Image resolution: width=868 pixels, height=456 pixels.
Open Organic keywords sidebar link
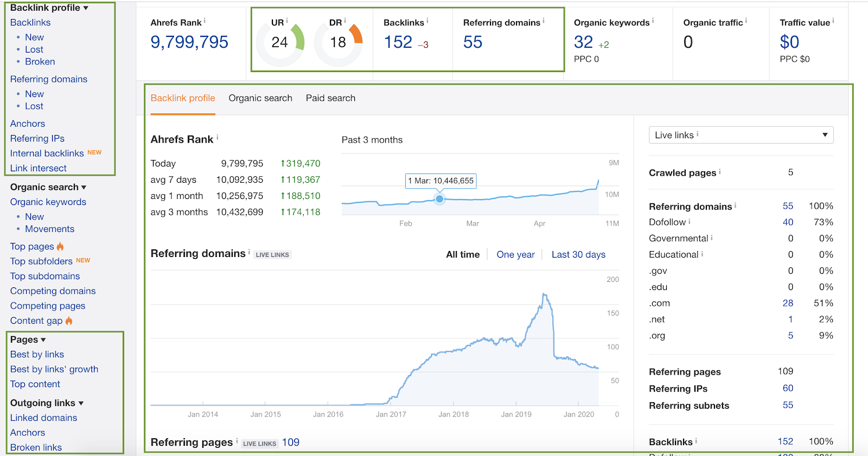pyautogui.click(x=48, y=202)
